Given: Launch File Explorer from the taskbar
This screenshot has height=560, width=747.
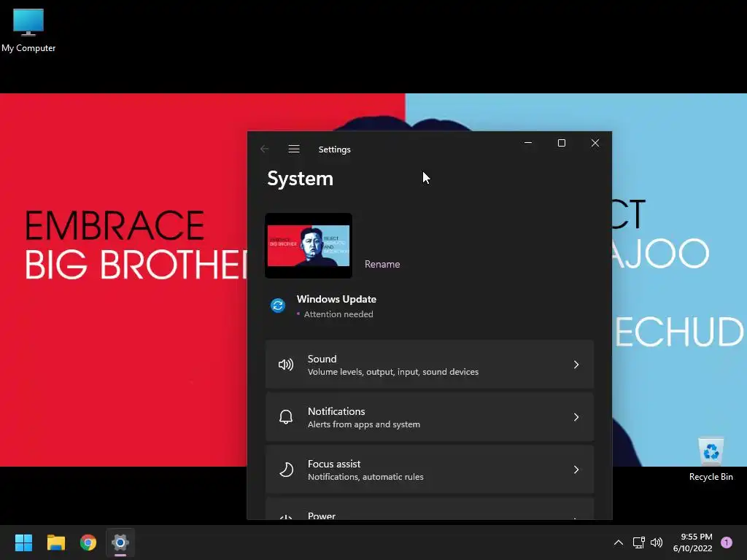Looking at the screenshot, I should click(x=55, y=542).
